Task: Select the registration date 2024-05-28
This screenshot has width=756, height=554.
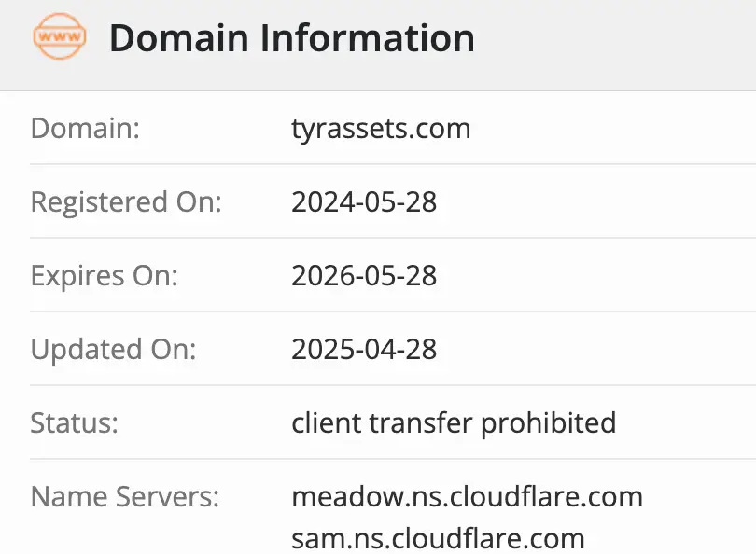Action: 364,201
